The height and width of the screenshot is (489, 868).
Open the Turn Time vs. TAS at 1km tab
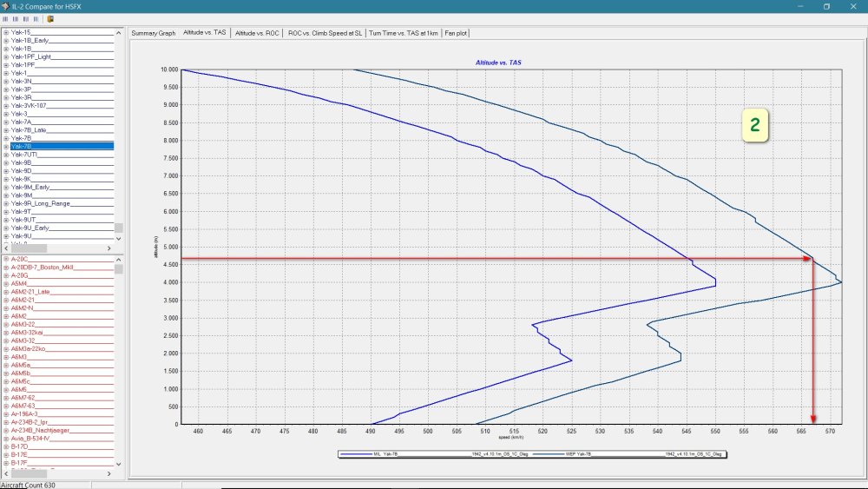[x=404, y=33]
